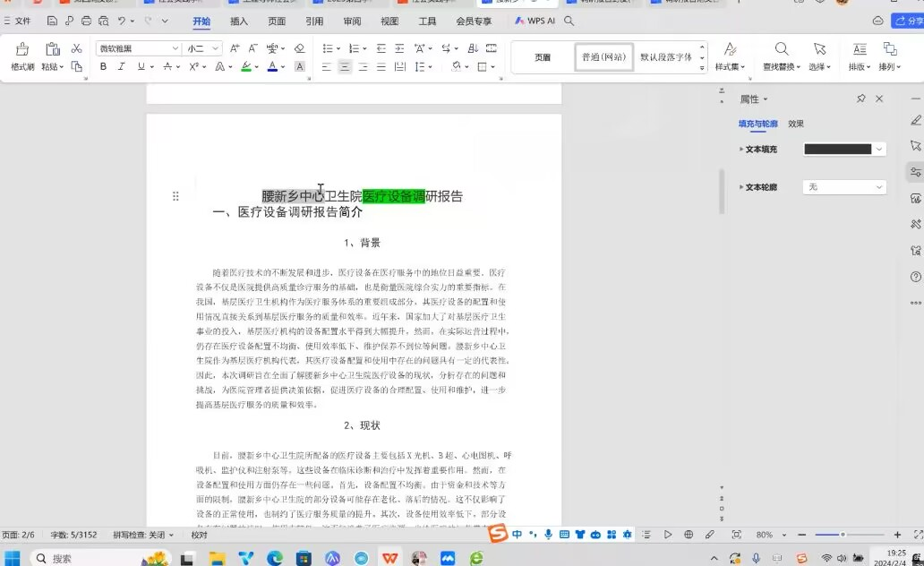924x566 pixels.
Task: Click the WPS AI button
Action: (535, 21)
